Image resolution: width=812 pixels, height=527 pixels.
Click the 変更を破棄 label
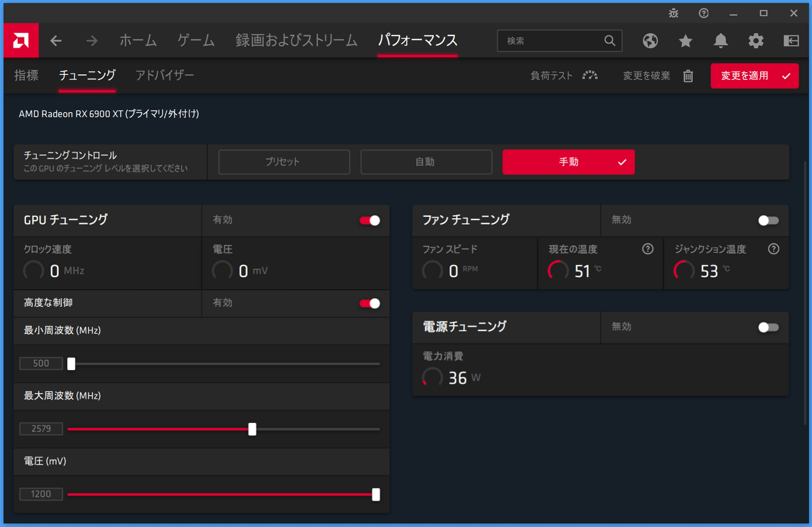646,75
